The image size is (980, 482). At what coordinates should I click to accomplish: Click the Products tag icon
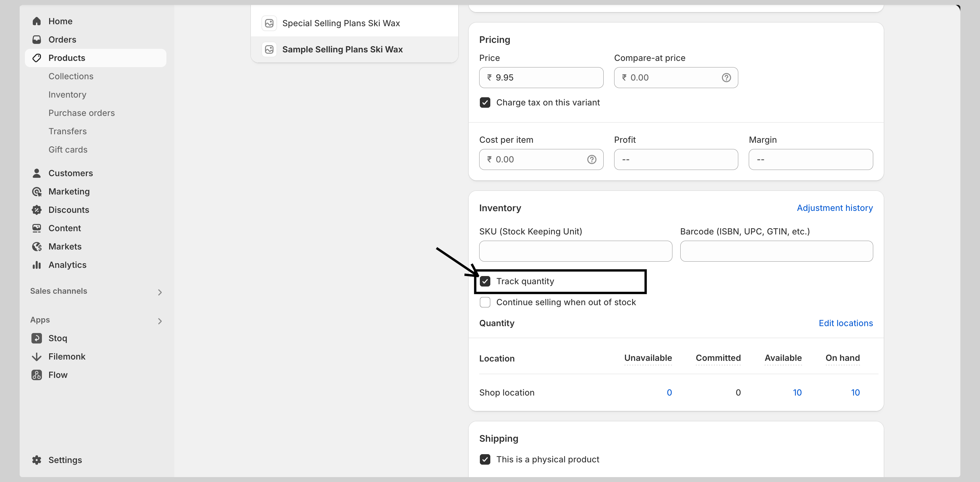coord(37,58)
